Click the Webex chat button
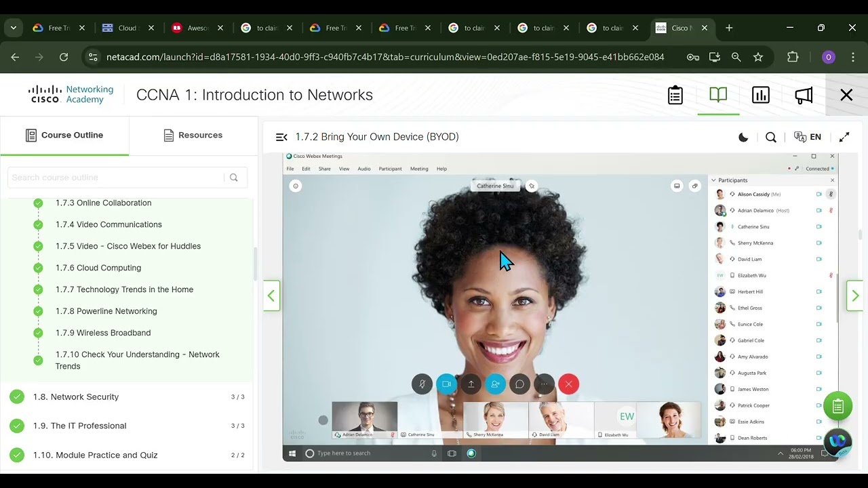 519,384
